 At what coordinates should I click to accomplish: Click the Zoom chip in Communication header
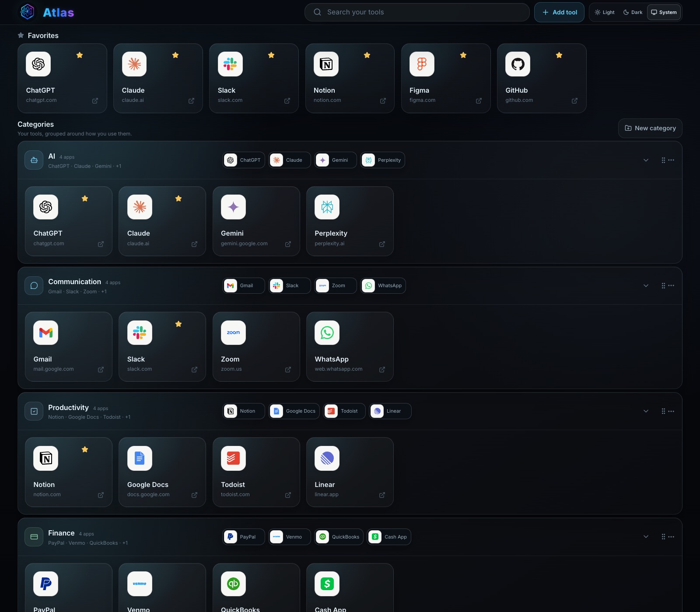click(x=335, y=285)
